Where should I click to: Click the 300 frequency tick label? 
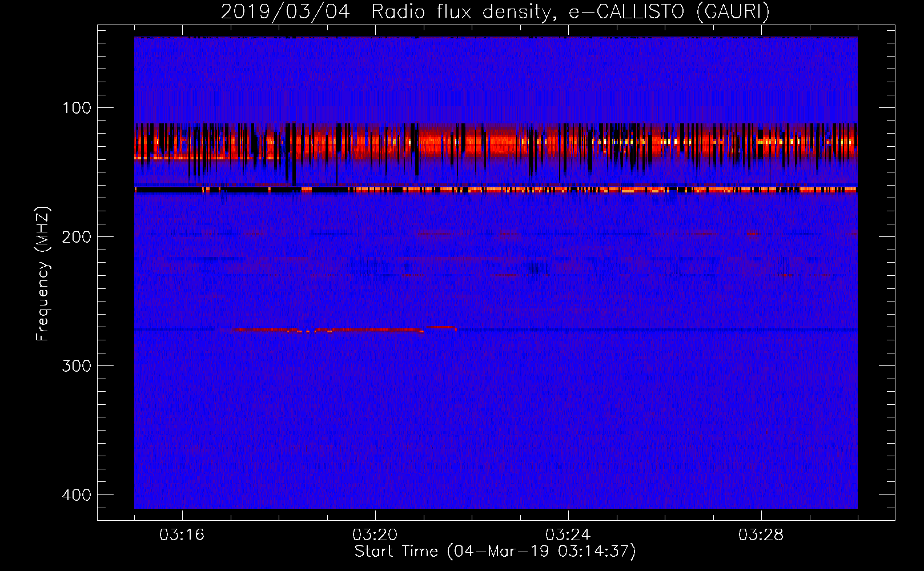coord(76,366)
